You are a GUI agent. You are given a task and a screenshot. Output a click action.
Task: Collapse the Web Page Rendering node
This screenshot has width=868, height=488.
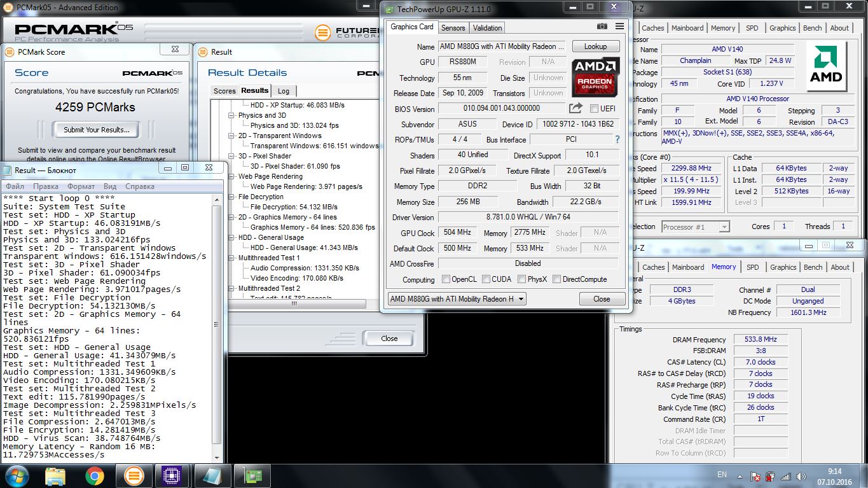(x=231, y=176)
